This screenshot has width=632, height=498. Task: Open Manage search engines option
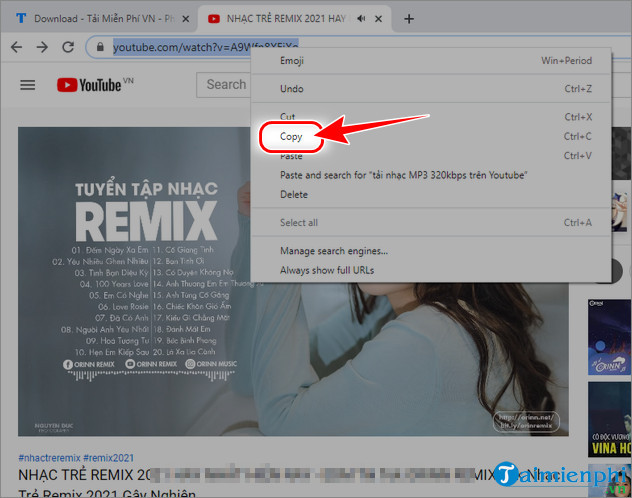click(x=431, y=251)
